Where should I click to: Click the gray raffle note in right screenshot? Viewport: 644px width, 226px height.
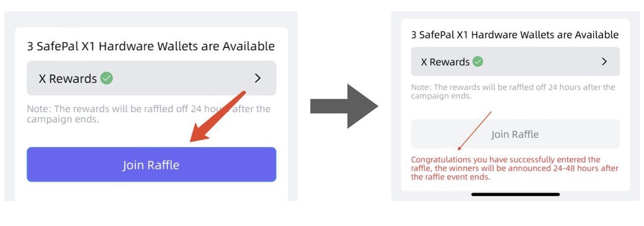pyautogui.click(x=513, y=92)
